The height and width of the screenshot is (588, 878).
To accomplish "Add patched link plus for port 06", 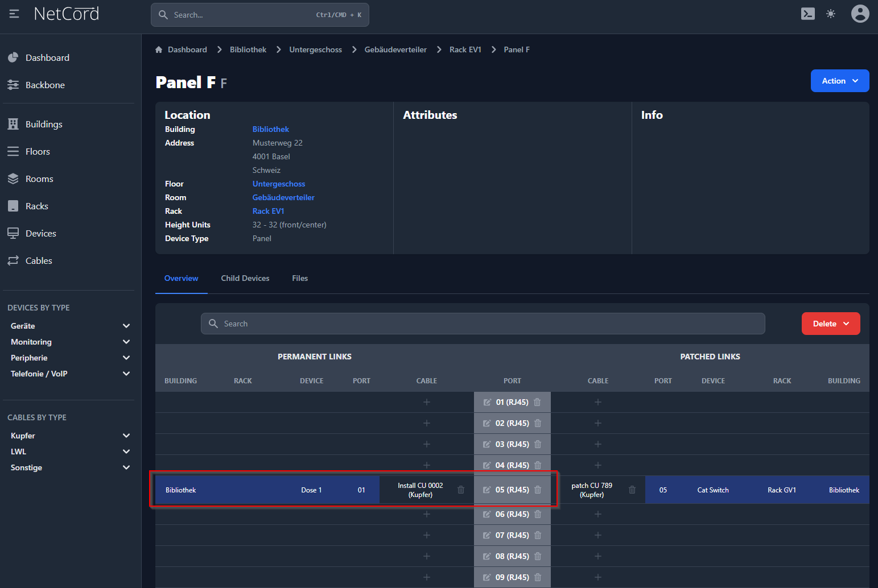I will pos(598,514).
